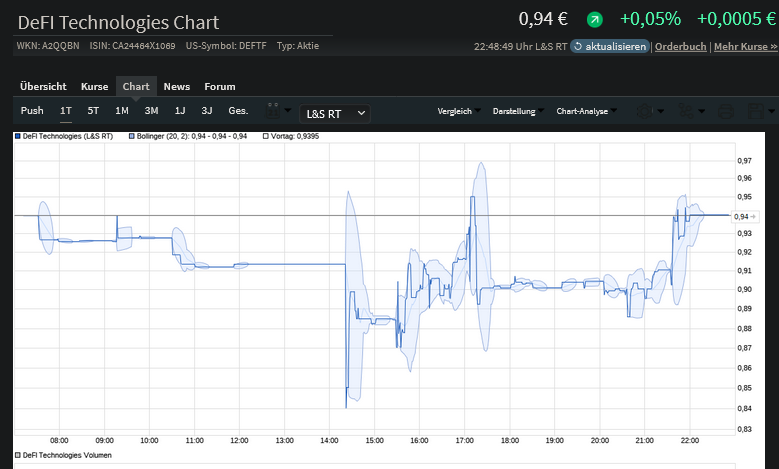Toggle the Vortag 0,9395 legend checkbox

265,136
